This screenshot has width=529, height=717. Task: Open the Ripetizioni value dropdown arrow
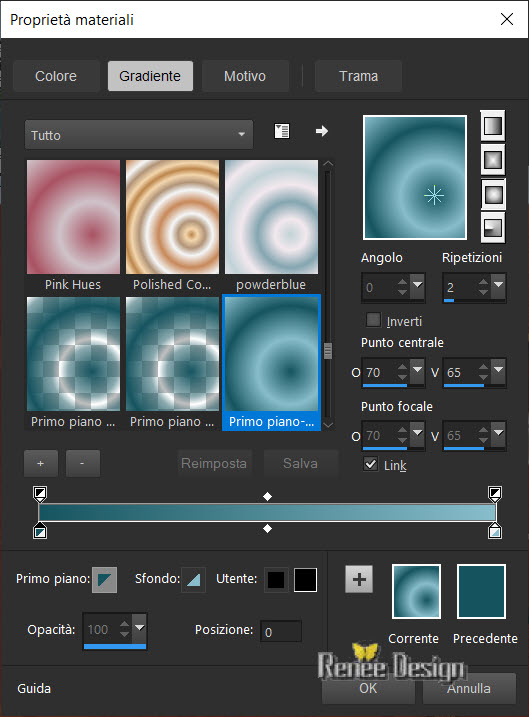pos(498,285)
